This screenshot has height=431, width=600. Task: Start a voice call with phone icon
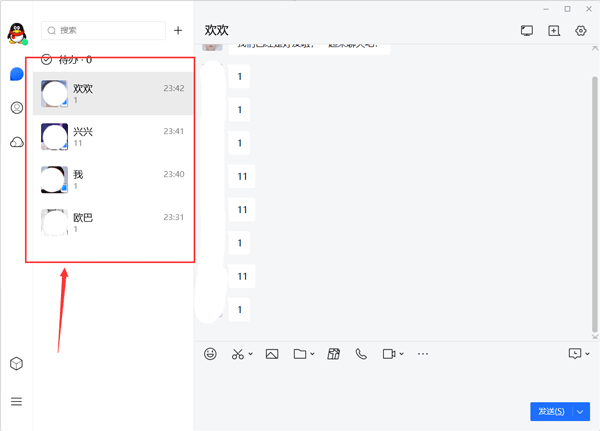pos(361,354)
